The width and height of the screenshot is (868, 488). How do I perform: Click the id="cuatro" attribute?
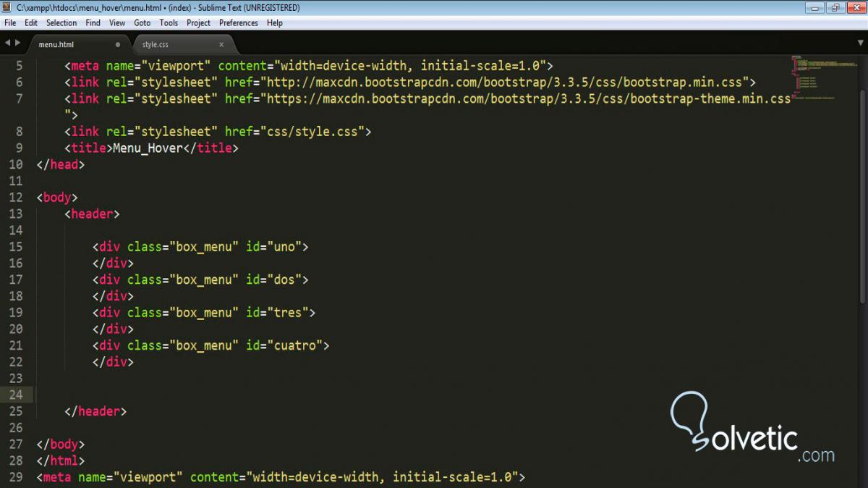coord(284,345)
